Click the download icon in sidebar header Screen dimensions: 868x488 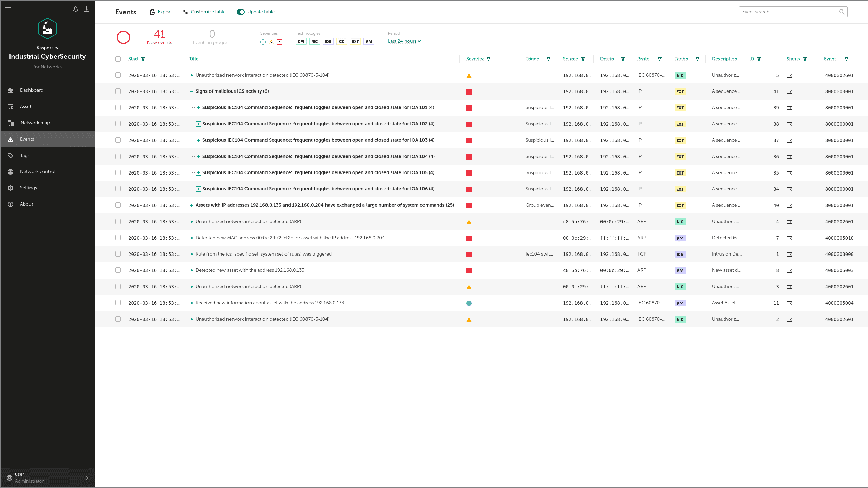(x=87, y=9)
